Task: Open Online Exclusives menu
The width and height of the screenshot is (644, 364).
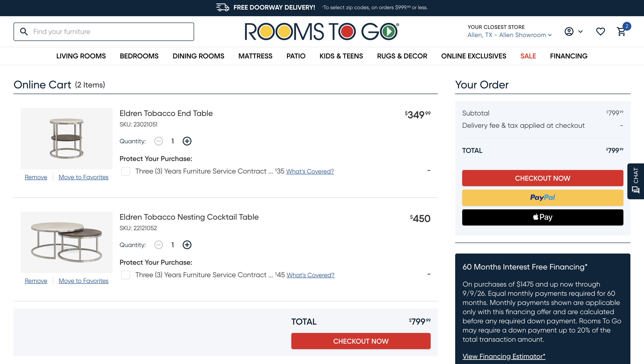Action: click(474, 56)
